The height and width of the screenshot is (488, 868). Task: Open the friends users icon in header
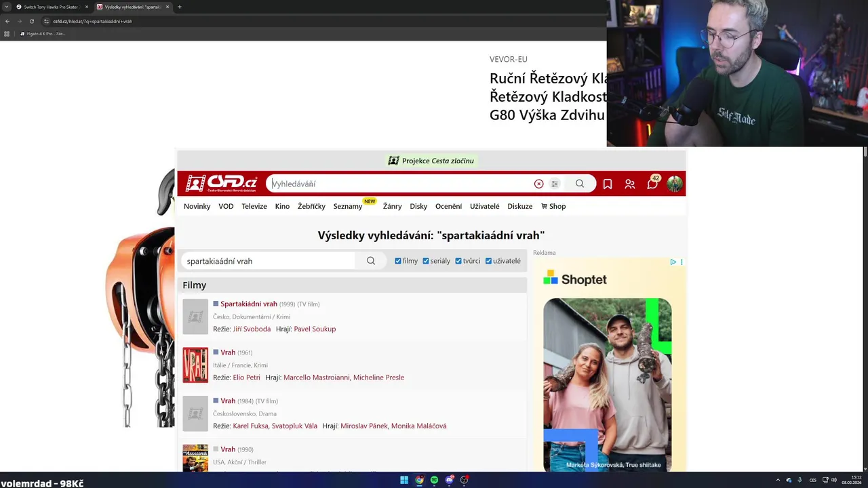[630, 184]
